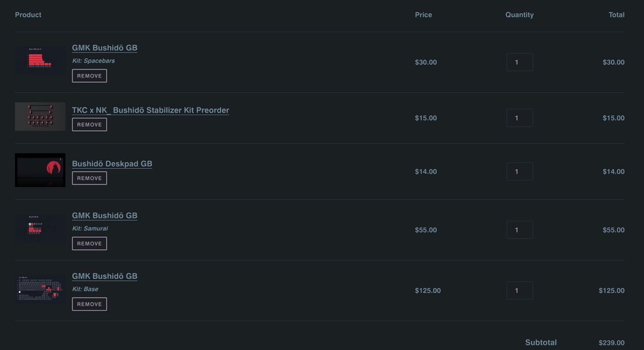Image resolution: width=644 pixels, height=350 pixels.
Task: Open the Samurai kit product thumbnail
Action: click(x=40, y=229)
